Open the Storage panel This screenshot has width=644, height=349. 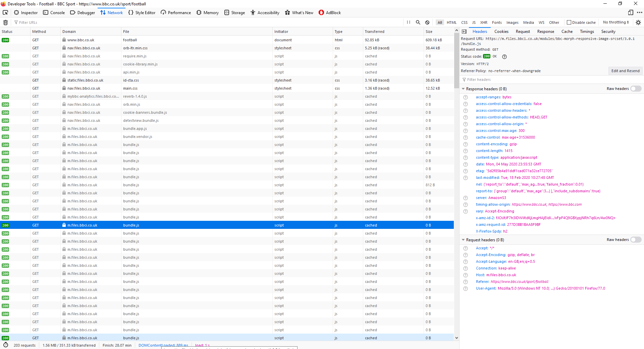(x=235, y=13)
